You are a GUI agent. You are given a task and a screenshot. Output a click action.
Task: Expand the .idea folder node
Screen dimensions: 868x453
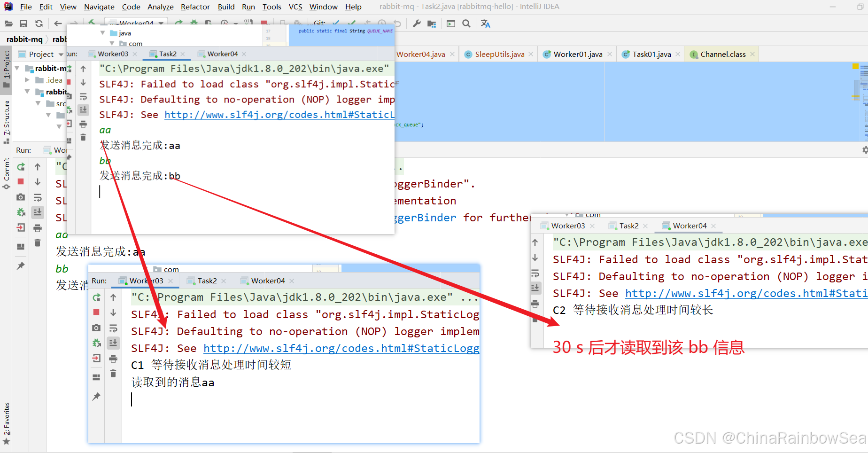point(27,80)
